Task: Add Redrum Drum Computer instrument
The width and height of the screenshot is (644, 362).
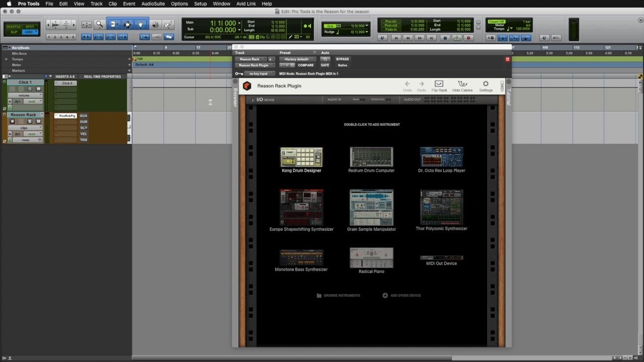Action: tap(371, 157)
